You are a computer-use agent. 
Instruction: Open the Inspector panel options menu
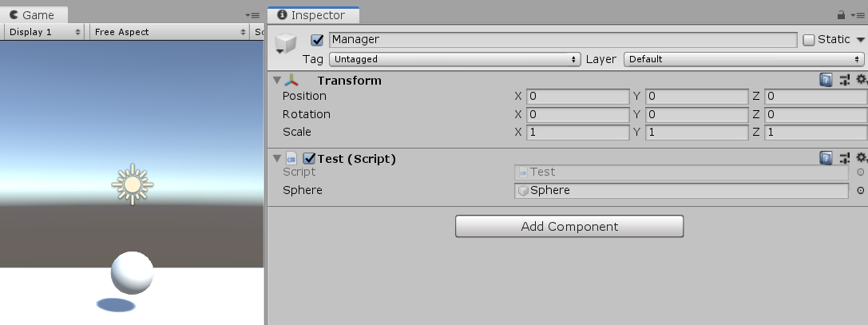[858, 15]
